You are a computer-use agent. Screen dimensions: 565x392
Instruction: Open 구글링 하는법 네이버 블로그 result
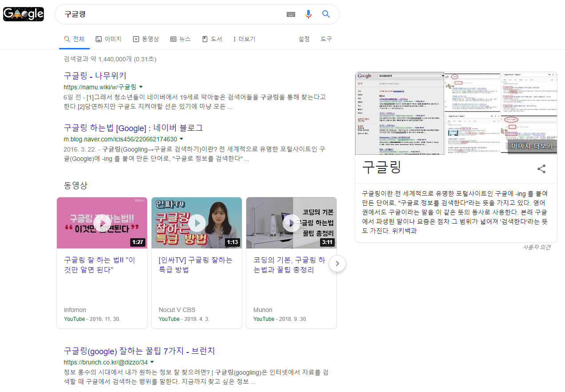pos(133,128)
